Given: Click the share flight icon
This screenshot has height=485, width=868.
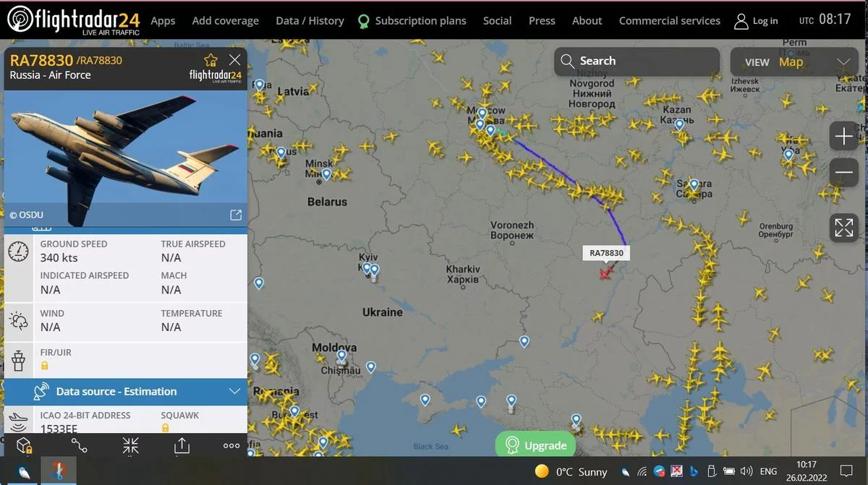Looking at the screenshot, I should coord(182,445).
